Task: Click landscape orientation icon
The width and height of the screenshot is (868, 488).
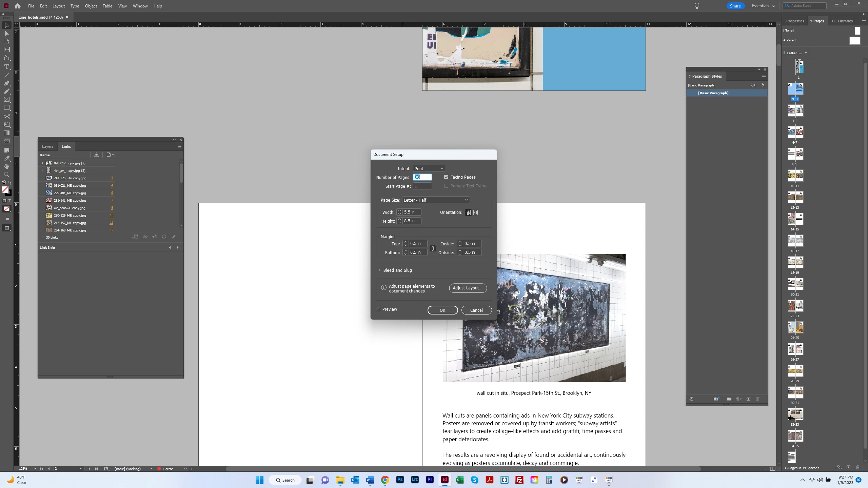Action: tap(476, 212)
